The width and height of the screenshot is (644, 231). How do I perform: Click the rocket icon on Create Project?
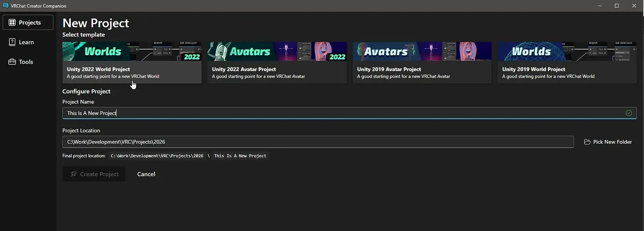(73, 174)
